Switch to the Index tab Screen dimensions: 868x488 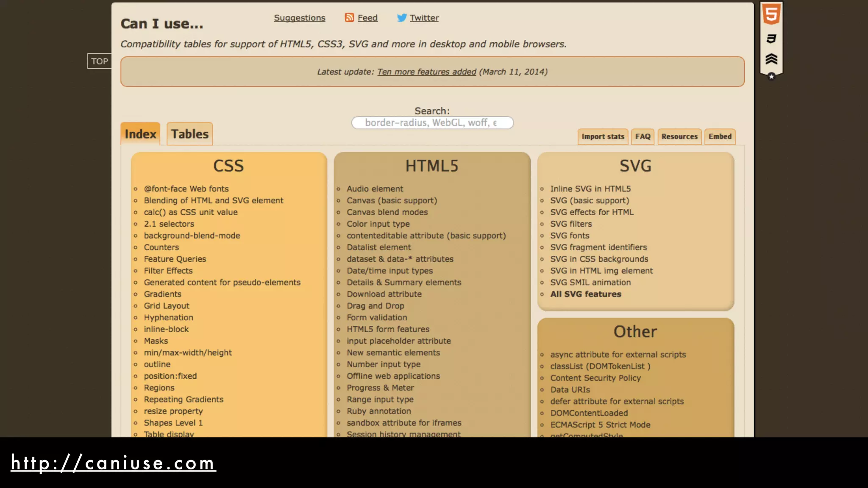point(140,134)
